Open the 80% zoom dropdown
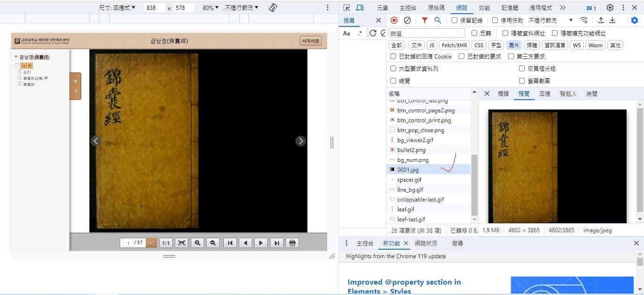The height and width of the screenshot is (295, 644). [210, 8]
